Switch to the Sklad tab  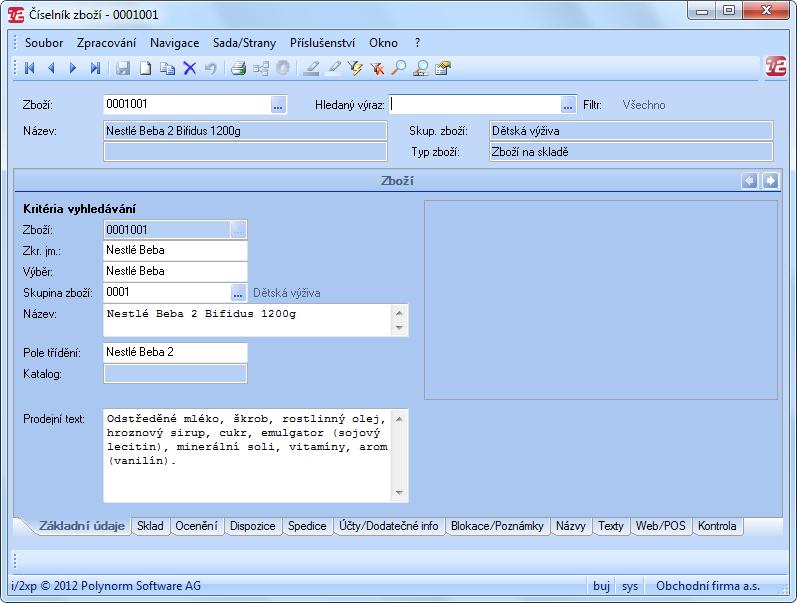pos(150,526)
